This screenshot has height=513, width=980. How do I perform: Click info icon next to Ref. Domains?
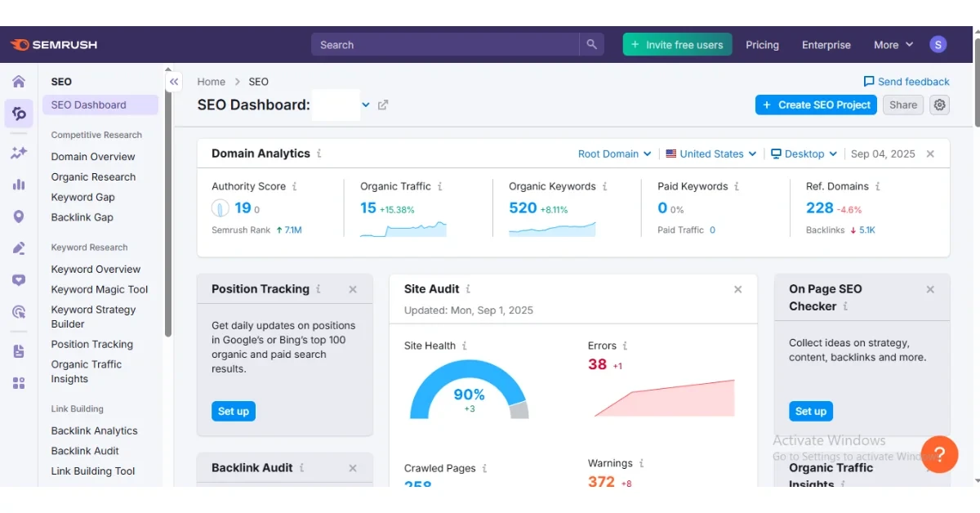(x=878, y=186)
